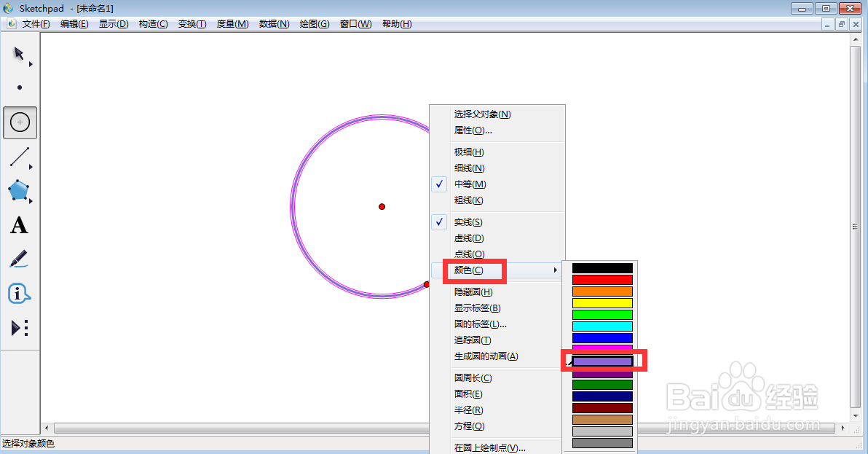Open the 变换(T) menu
The width and height of the screenshot is (868, 454).
click(x=192, y=24)
